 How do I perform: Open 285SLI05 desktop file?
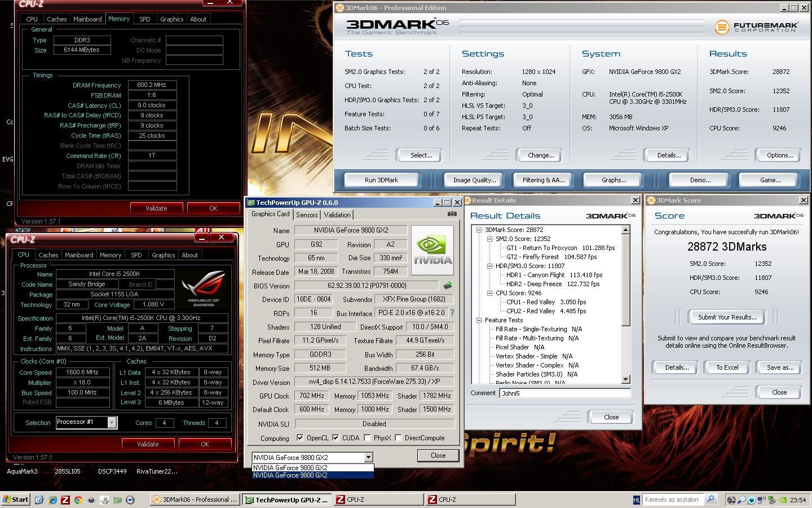pos(67,471)
